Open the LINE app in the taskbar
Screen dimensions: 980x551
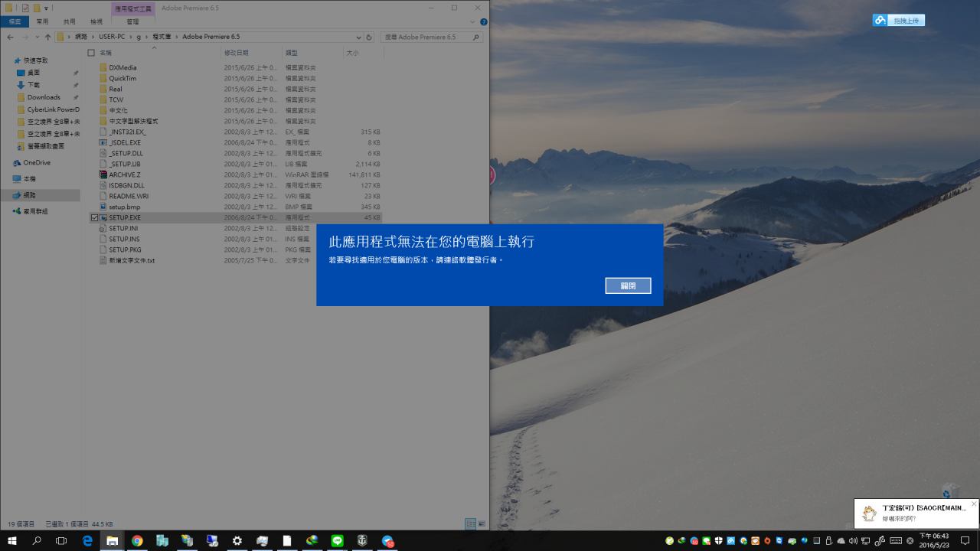[337, 541]
